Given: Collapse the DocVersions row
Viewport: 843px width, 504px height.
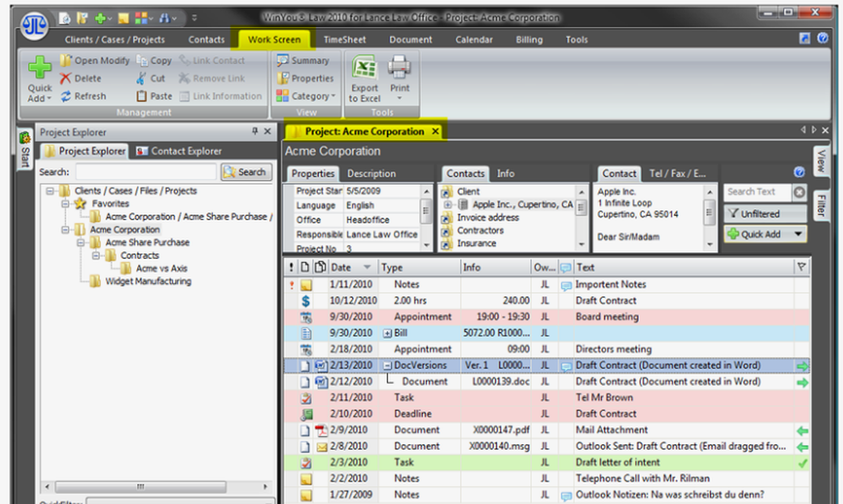Looking at the screenshot, I should coord(387,366).
